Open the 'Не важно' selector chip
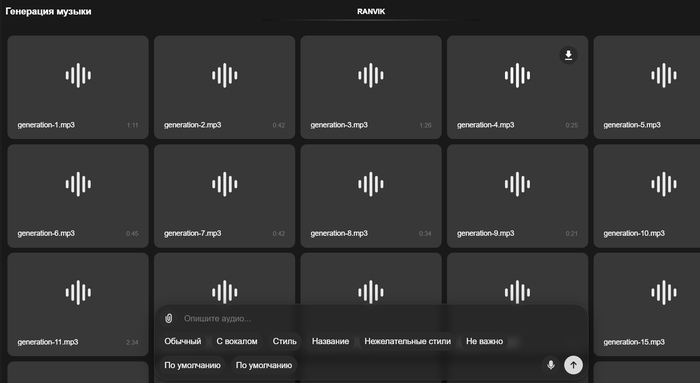Screen dimensions: 700x383 484,341
